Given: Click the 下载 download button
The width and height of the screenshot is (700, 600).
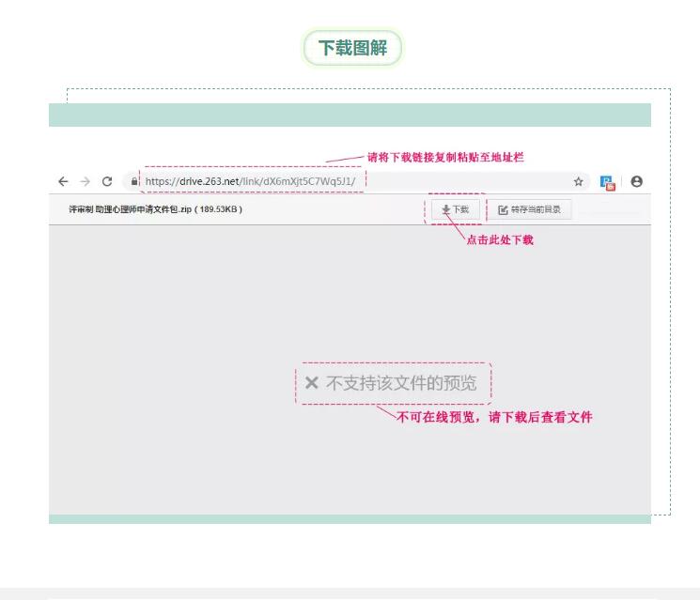Looking at the screenshot, I should pos(456,209).
